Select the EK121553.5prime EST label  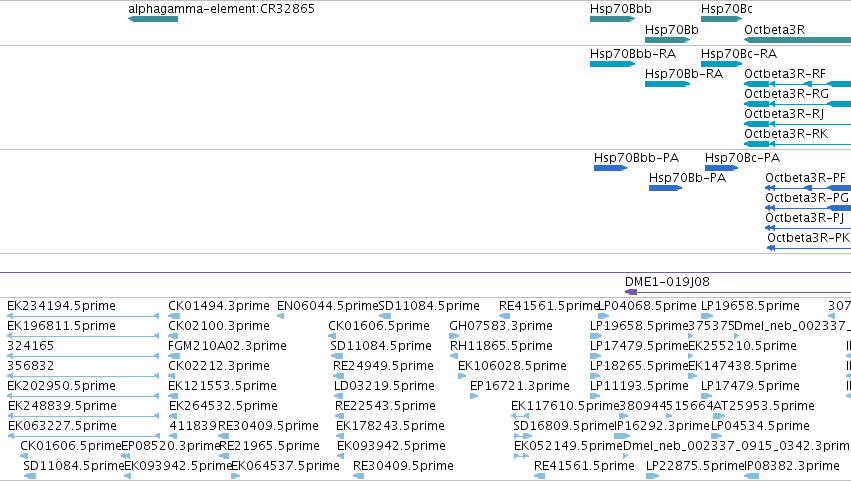pos(223,386)
